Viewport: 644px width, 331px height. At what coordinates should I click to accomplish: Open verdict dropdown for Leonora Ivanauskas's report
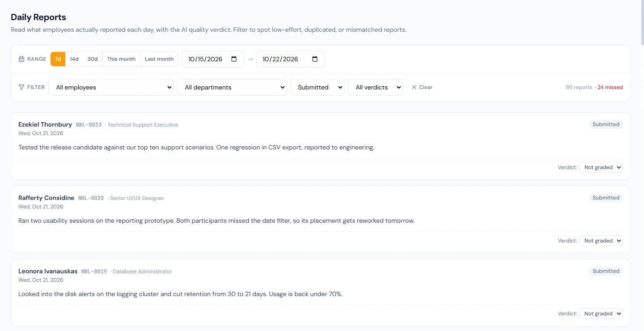coord(601,314)
